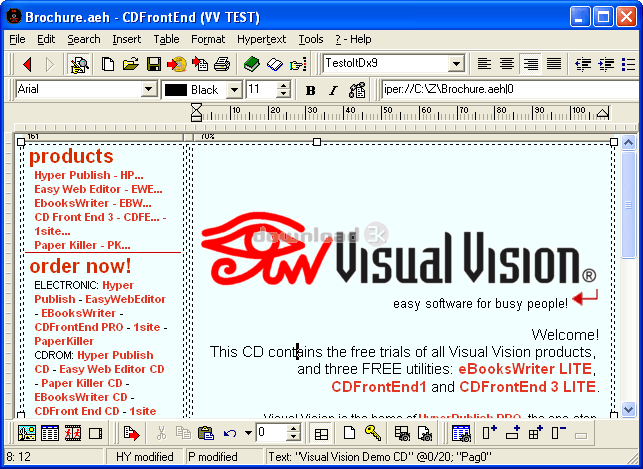Toggle italic formatting
This screenshot has width=643, height=469.
point(334,90)
